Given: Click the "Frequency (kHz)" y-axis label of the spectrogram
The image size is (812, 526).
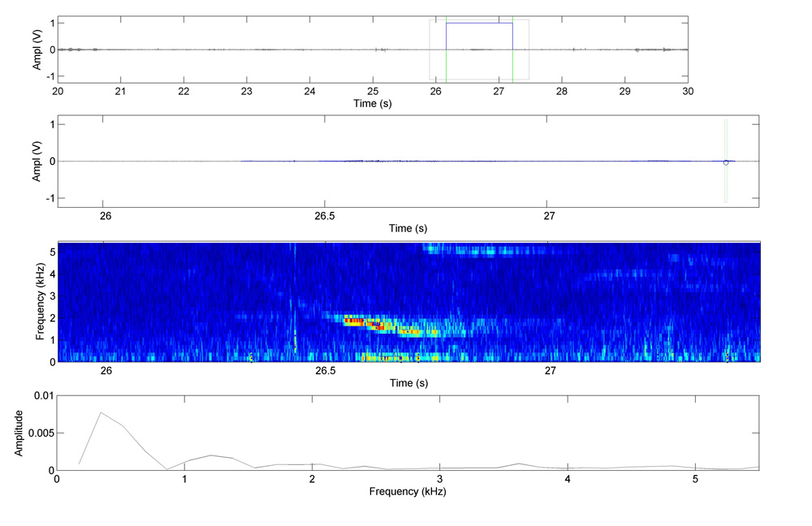Looking at the screenshot, I should coord(39,301).
